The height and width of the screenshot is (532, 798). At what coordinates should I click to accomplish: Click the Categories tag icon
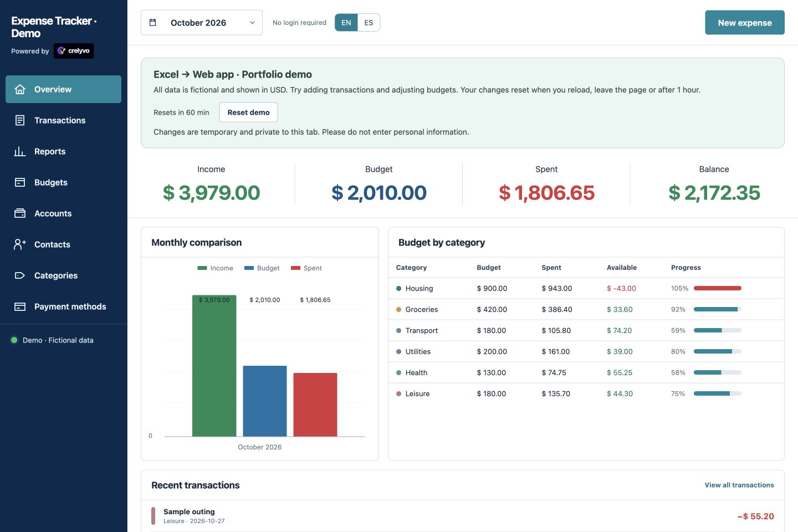point(20,275)
